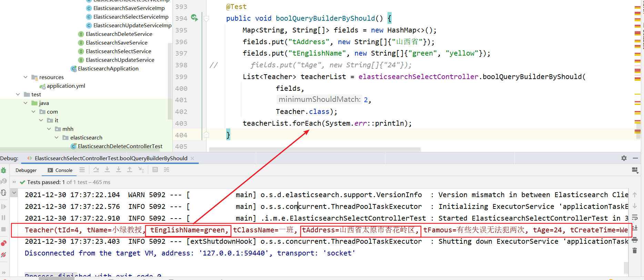Open ElasticsearchDeleteControllerTest in tree
Image resolution: width=644 pixels, height=280 pixels.
coord(120,146)
